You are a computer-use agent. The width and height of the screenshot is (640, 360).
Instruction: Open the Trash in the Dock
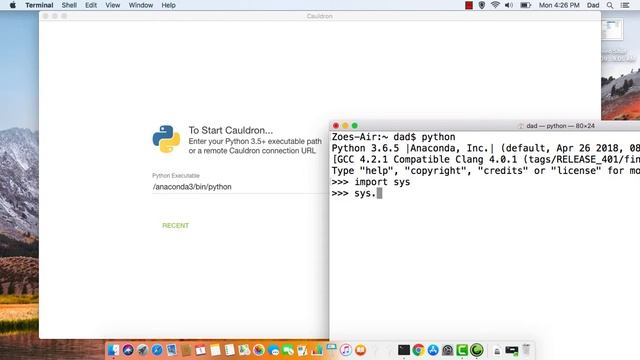tap(526, 350)
